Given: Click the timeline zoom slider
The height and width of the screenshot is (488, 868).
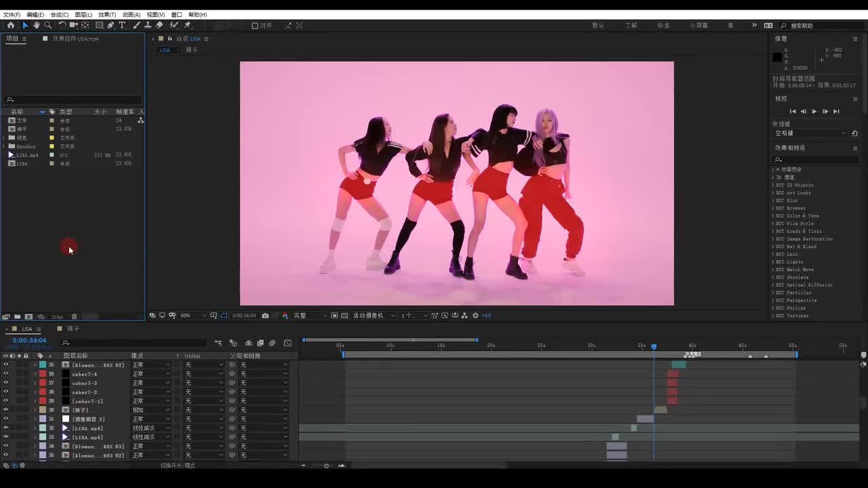Looking at the screenshot, I should (x=326, y=466).
